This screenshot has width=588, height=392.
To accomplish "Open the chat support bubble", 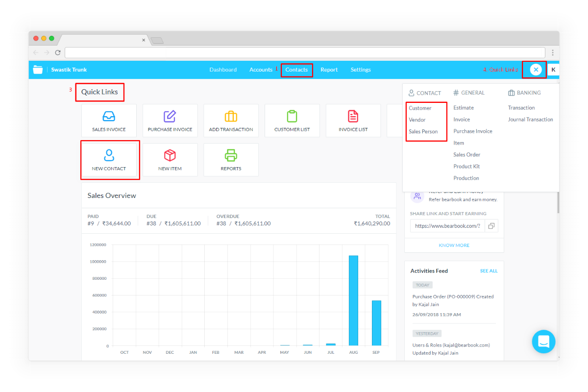I will pyautogui.click(x=543, y=342).
